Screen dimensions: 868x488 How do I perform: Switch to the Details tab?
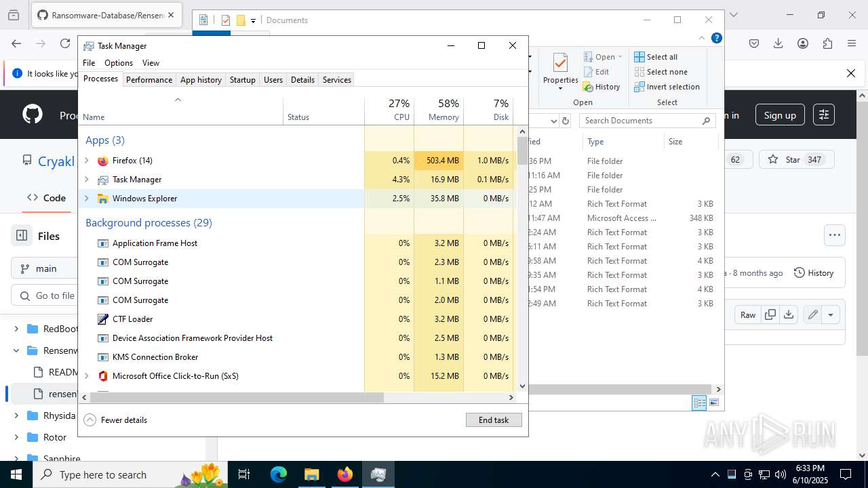coord(302,80)
